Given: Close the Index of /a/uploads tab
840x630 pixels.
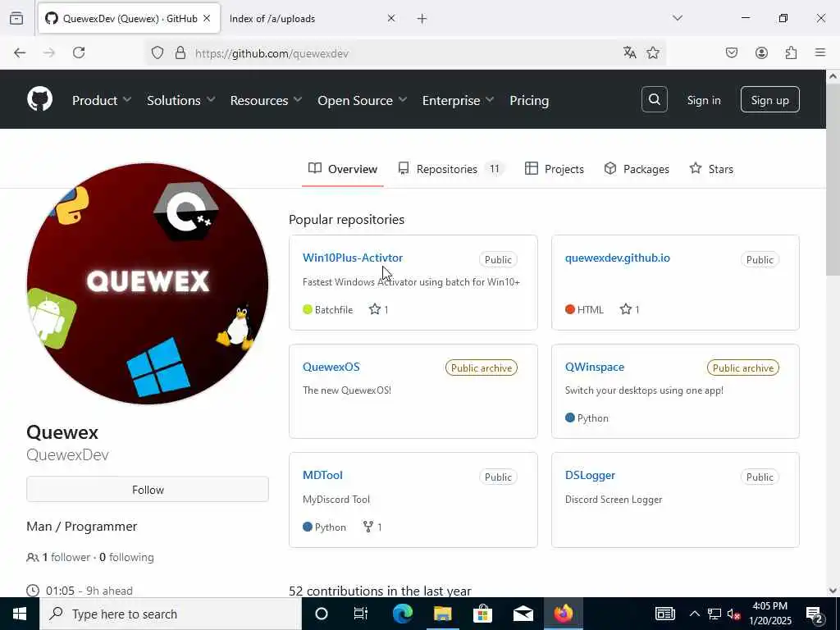Looking at the screenshot, I should pyautogui.click(x=391, y=18).
